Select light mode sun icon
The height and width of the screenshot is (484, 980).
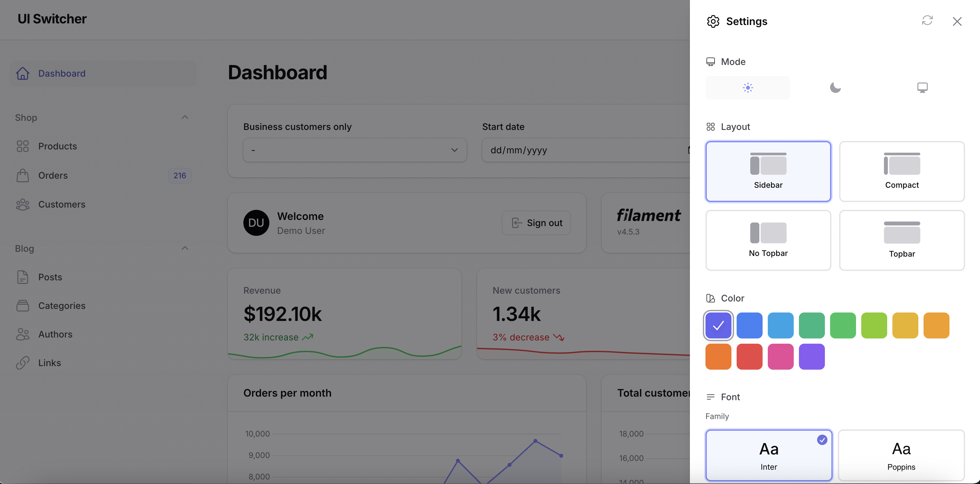click(748, 88)
